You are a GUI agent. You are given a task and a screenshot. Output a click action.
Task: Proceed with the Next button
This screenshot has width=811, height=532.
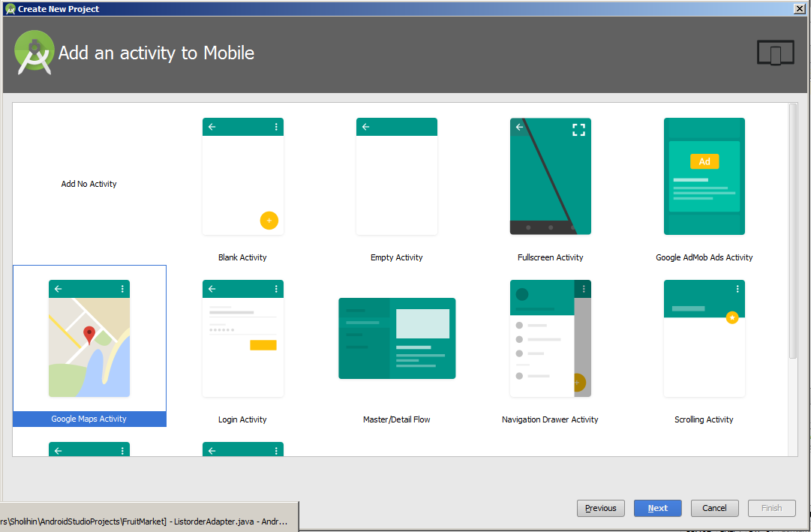click(x=658, y=508)
